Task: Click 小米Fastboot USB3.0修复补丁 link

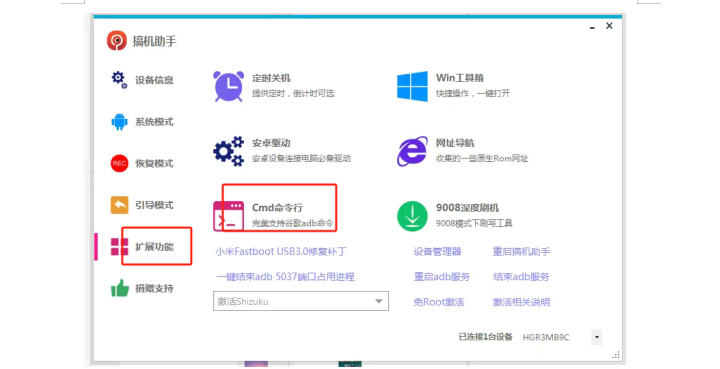Action: click(x=281, y=252)
